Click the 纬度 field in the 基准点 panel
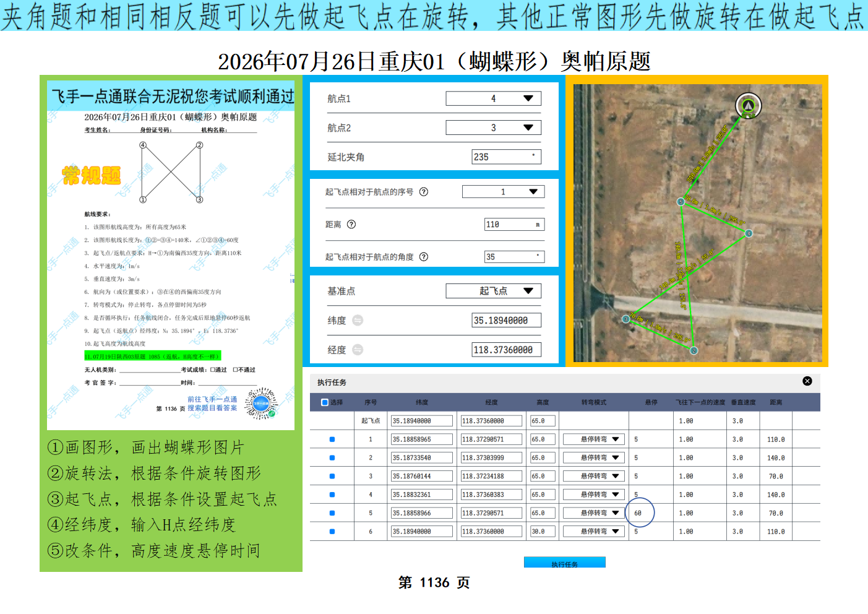Image resolution: width=868 pixels, height=614 pixels. pos(507,321)
